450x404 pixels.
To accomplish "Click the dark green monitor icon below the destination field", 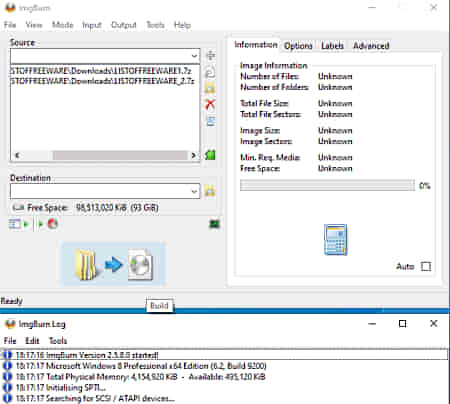I will [x=215, y=224].
